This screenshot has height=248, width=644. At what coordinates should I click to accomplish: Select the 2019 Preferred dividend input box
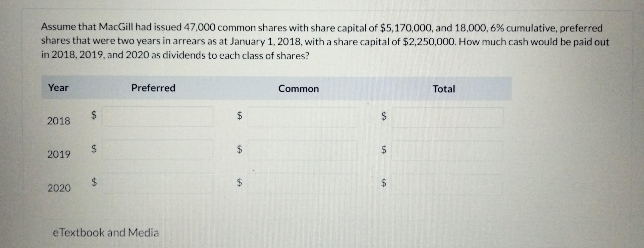[157, 149]
